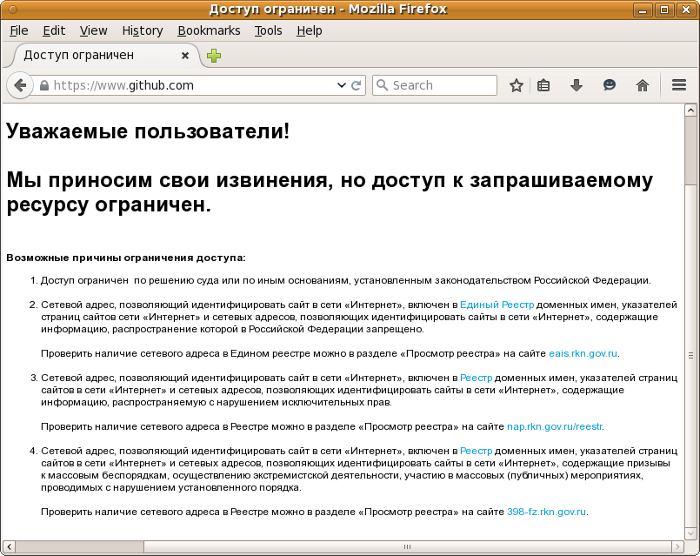The height and width of the screenshot is (556, 700).
Task: Go to the home page icon
Action: point(642,86)
